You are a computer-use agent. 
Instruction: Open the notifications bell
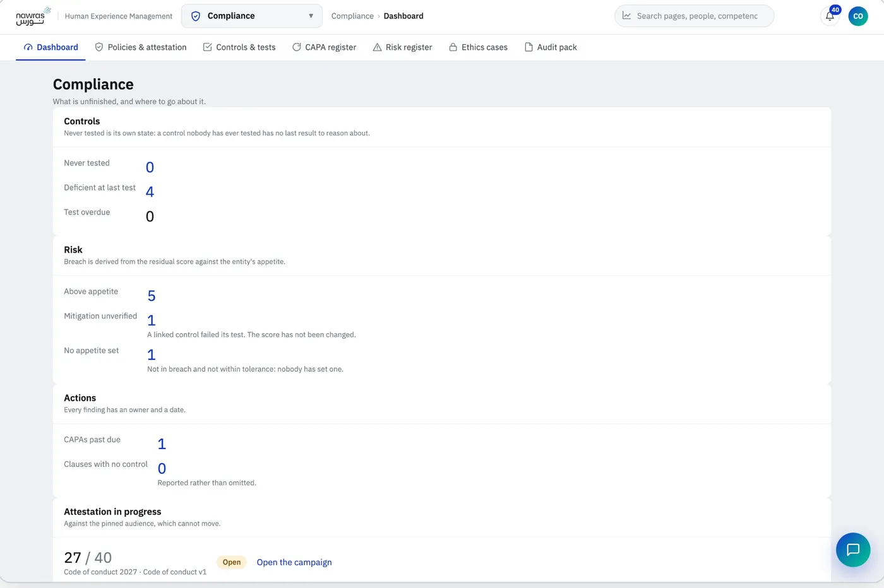pos(830,16)
